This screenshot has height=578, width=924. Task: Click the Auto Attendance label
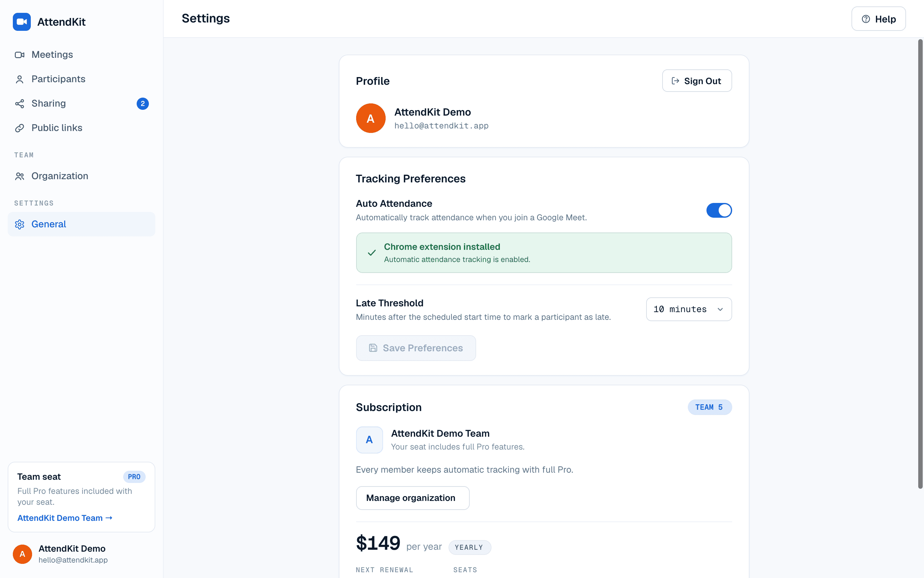[394, 203]
